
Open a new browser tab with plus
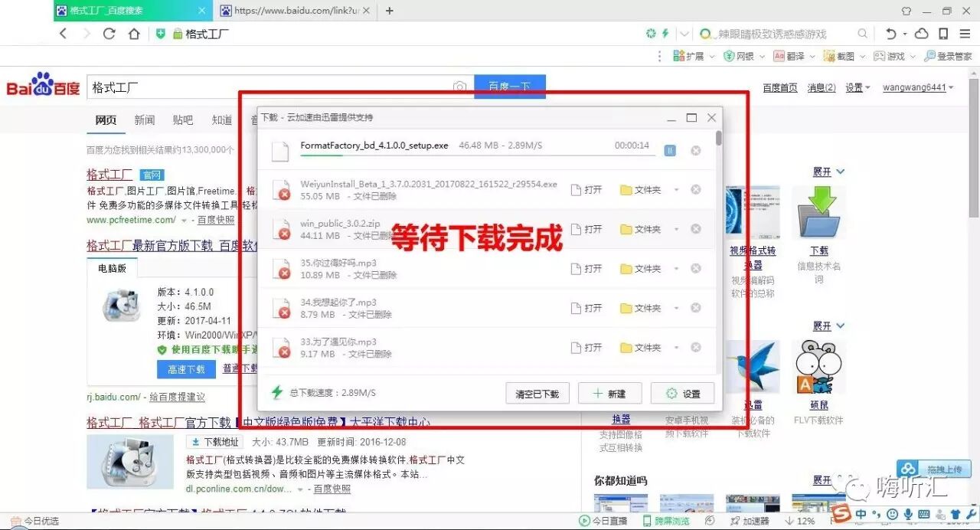(x=389, y=11)
